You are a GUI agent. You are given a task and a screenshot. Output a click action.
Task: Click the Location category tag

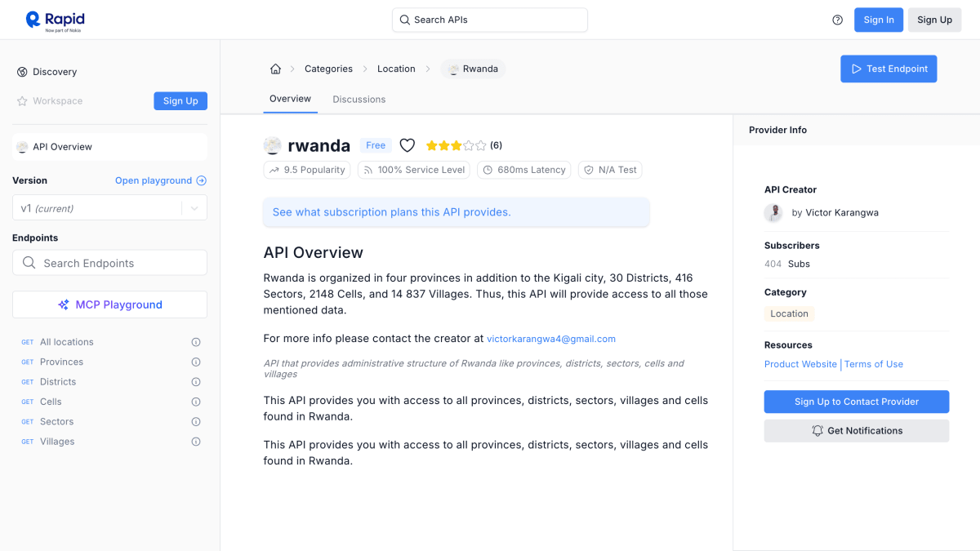[x=789, y=313]
